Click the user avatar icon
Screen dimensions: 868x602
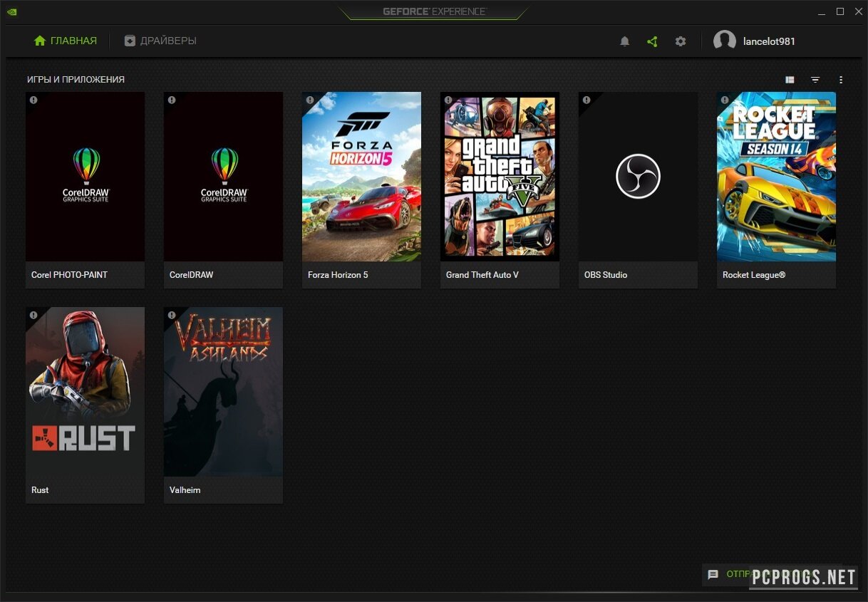[x=725, y=41]
